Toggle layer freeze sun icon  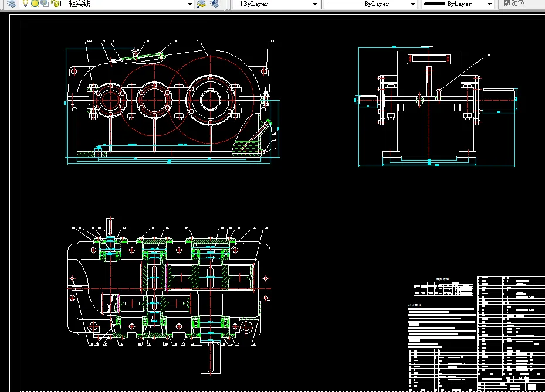pyautogui.click(x=35, y=4)
